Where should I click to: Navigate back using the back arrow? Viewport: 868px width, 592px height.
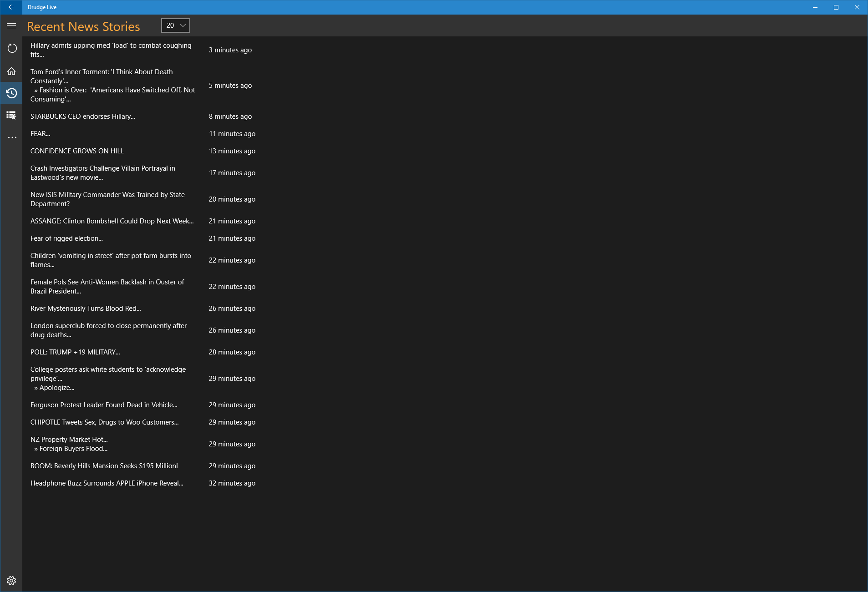(x=11, y=7)
